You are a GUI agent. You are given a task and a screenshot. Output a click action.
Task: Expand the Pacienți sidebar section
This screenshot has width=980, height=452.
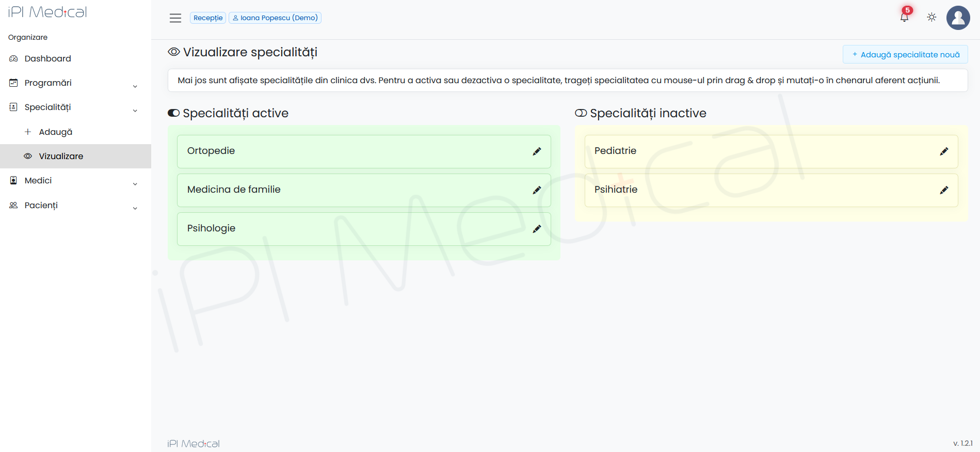point(72,206)
